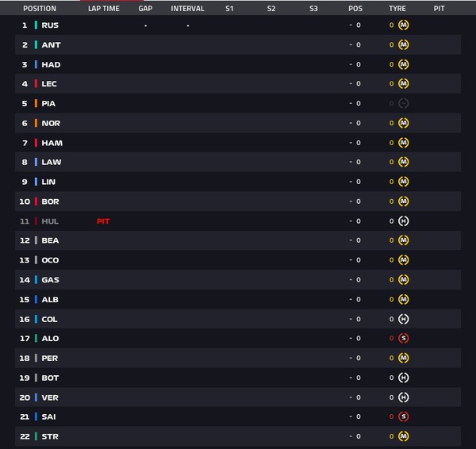Click RUS medium tyre icon
Screen dimensions: 476x449
tap(403, 25)
